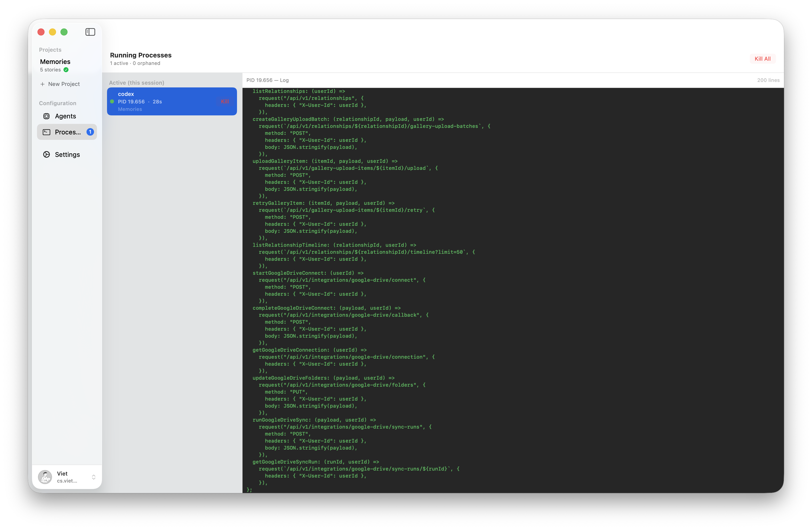
Task: Click the '200 lines' counter
Action: 768,80
